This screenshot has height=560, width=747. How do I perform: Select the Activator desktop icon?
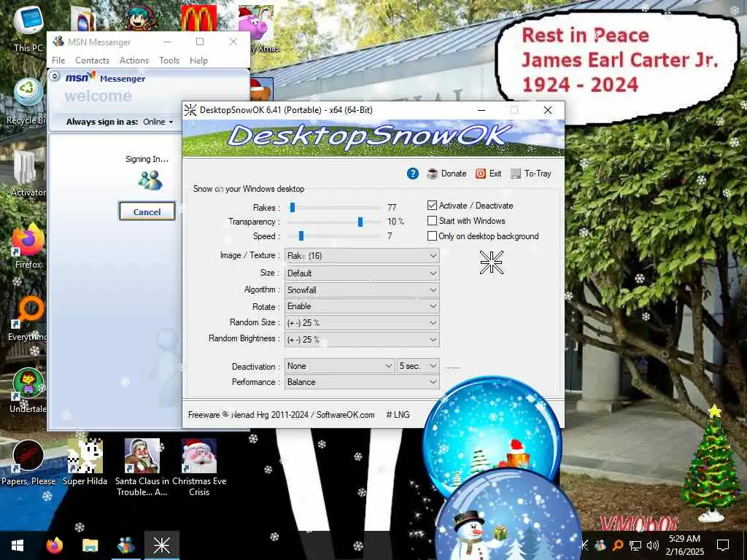click(28, 174)
